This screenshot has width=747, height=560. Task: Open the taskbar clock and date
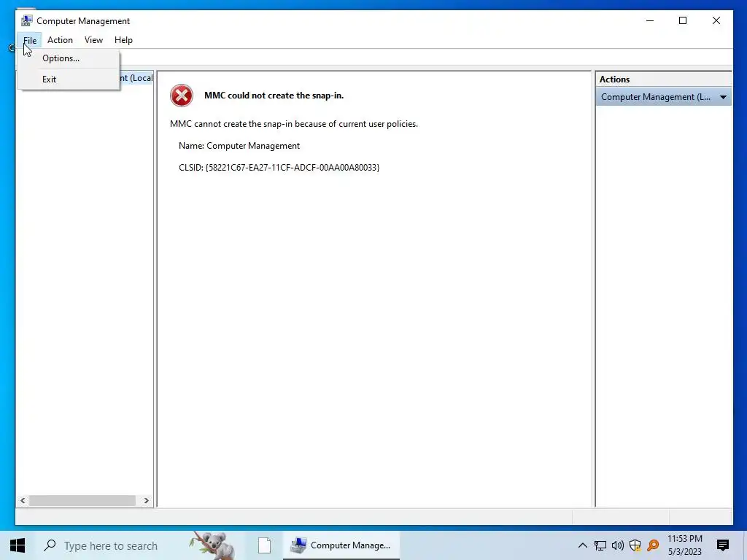pos(684,545)
